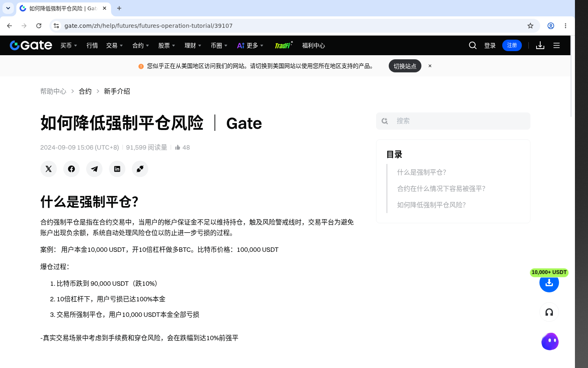Click the download app icon in navbar
Viewport: 588px width, 368px height.
tap(540, 45)
